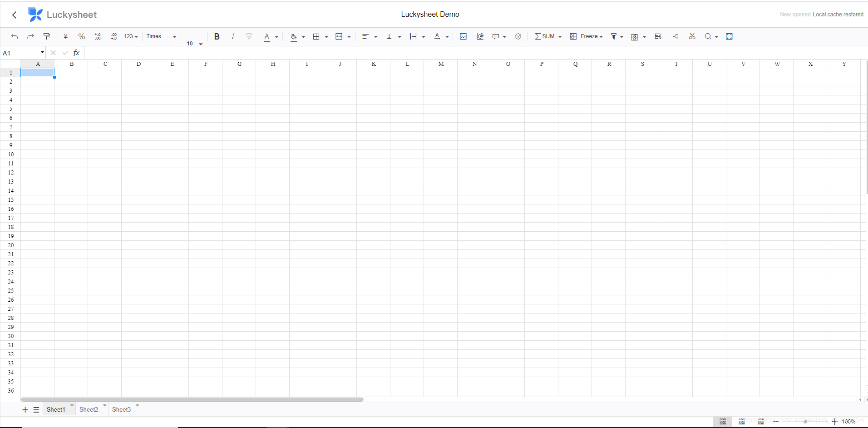The height and width of the screenshot is (428, 868).
Task: Open the pivot table cube icon
Action: 518,36
